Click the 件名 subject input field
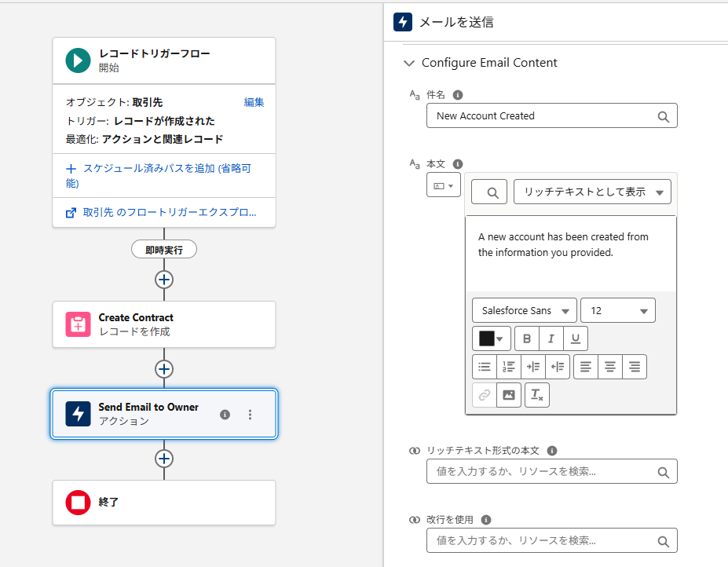Image resolution: width=728 pixels, height=567 pixels. coord(542,116)
